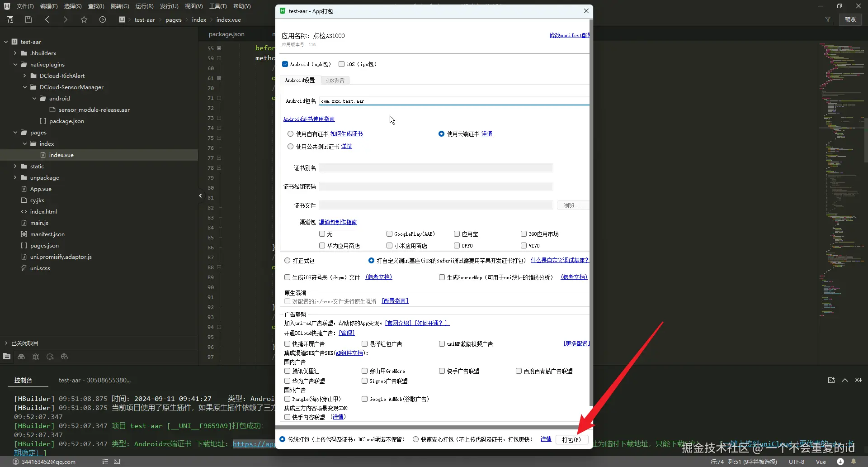Expand the unpackage folder
This screenshot has height=467, width=868.
pos(15,177)
